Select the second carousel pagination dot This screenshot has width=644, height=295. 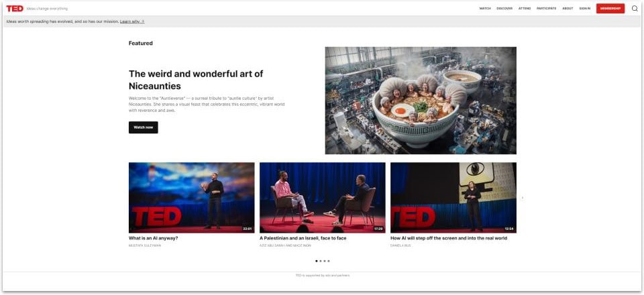click(321, 261)
